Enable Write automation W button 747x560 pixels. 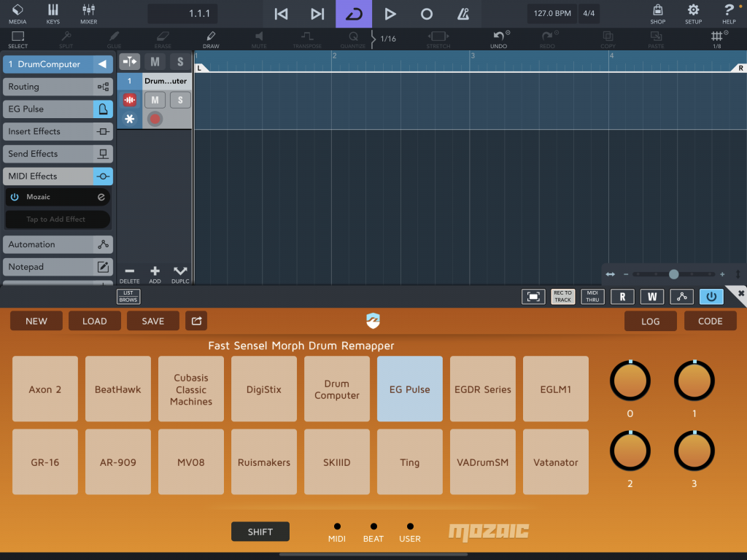(x=651, y=297)
